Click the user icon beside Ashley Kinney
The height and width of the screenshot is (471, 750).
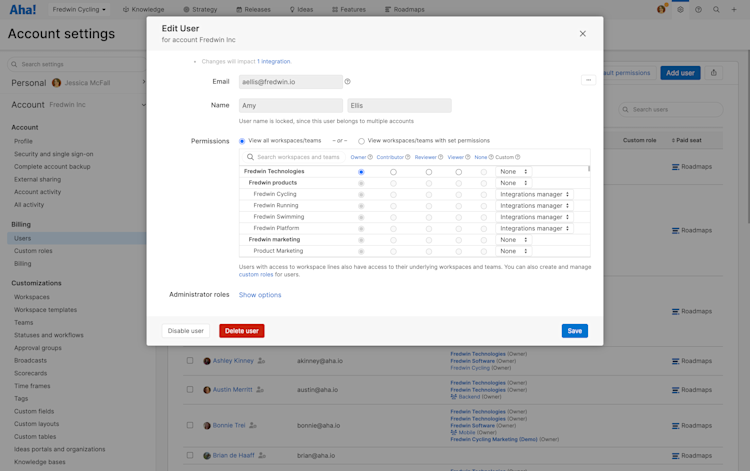(261, 361)
